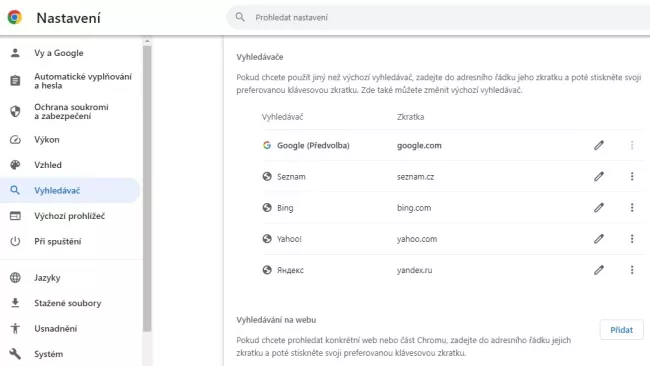
Task: Open more actions menu for Bing
Action: (x=632, y=207)
